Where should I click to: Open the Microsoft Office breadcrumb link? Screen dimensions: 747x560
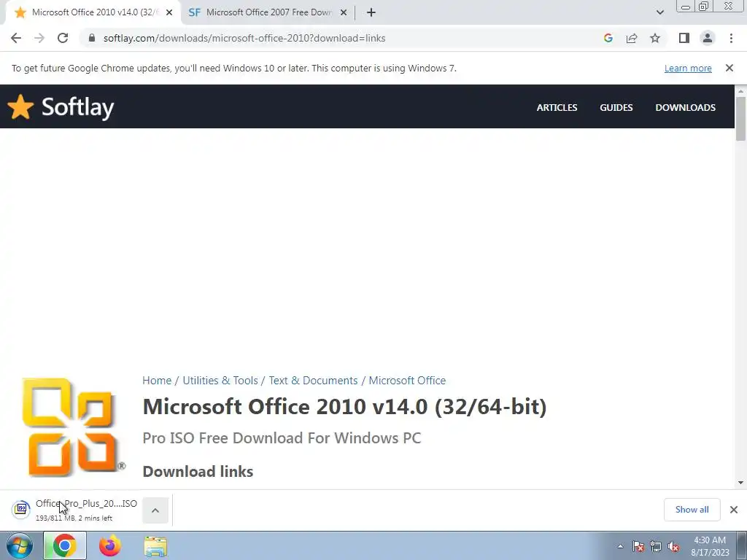[407, 381]
